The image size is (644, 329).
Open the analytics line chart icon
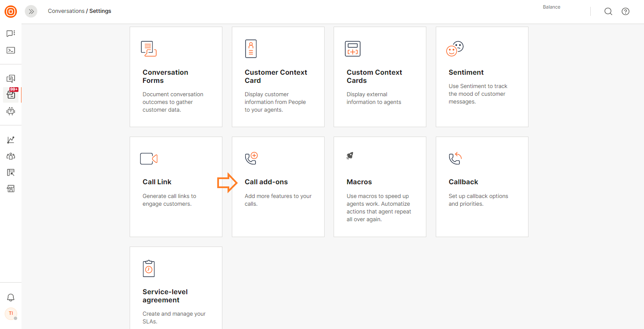coord(11,140)
